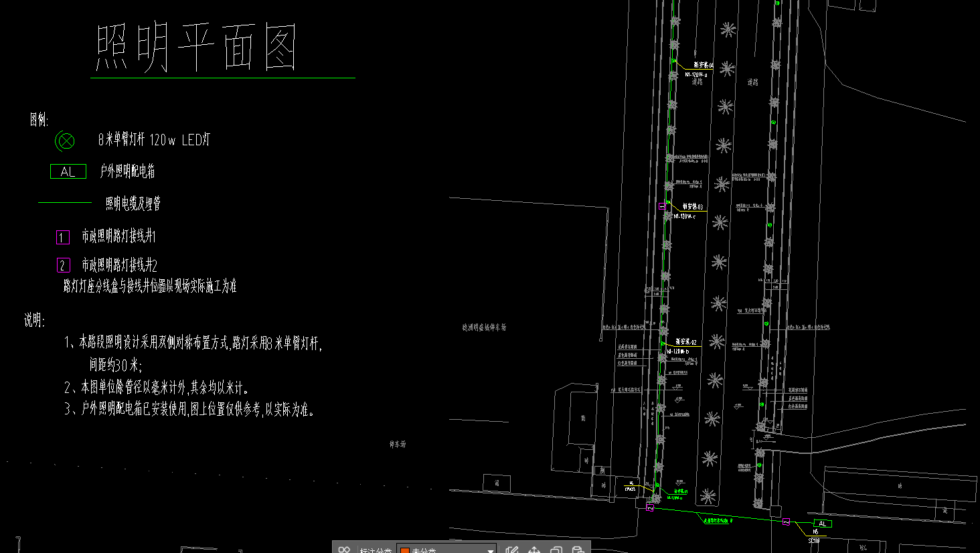Select the magenta junction well 1 legend box

pos(62,237)
